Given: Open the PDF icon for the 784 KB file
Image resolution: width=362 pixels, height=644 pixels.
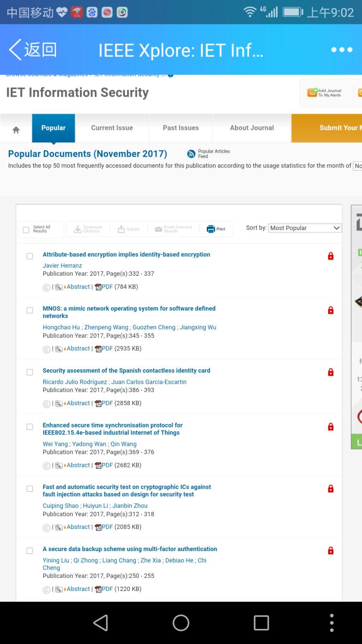Looking at the screenshot, I should click(x=98, y=287).
